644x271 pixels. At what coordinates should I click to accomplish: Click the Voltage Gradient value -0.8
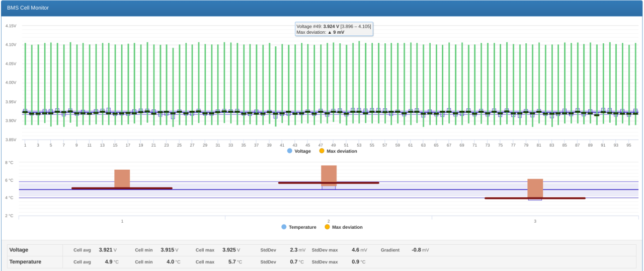tap(416, 250)
